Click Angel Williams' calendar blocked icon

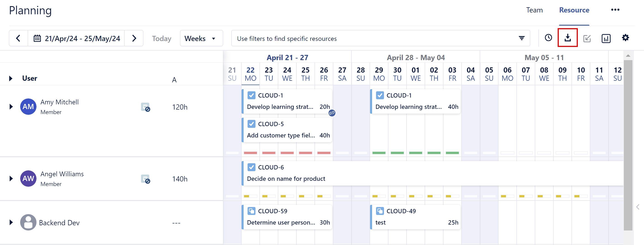(x=145, y=179)
